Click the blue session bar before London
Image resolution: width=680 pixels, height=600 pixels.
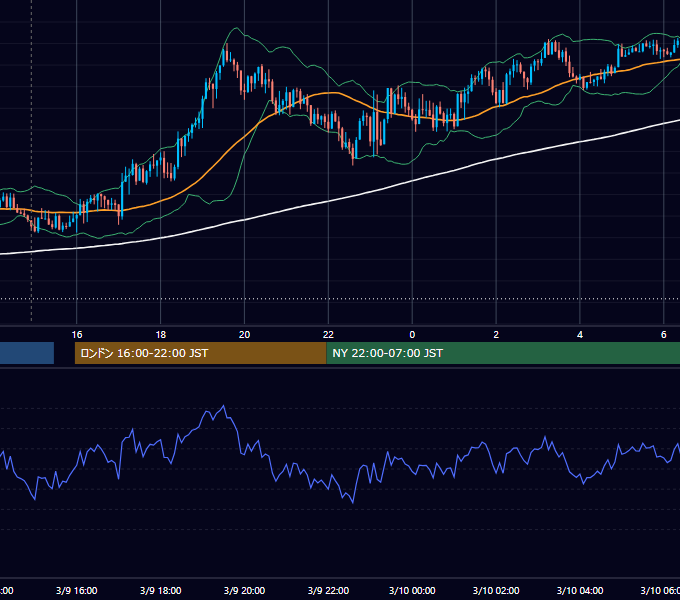pos(27,353)
